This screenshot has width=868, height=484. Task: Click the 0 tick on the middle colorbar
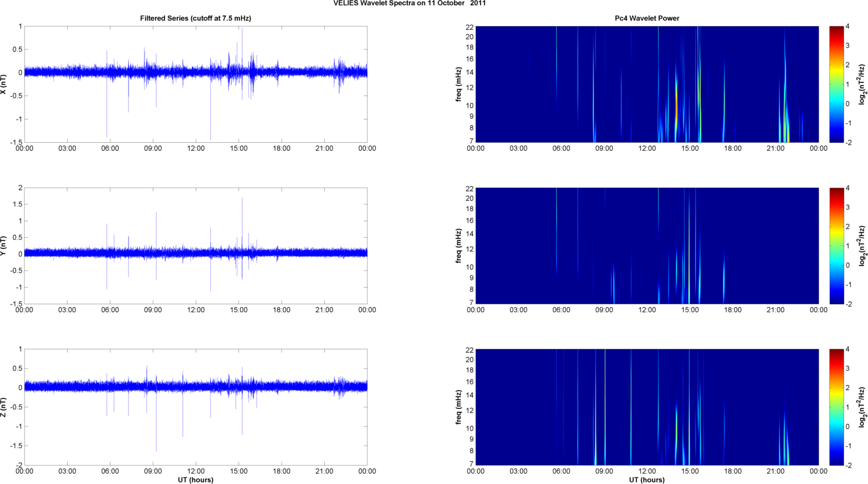(848, 265)
